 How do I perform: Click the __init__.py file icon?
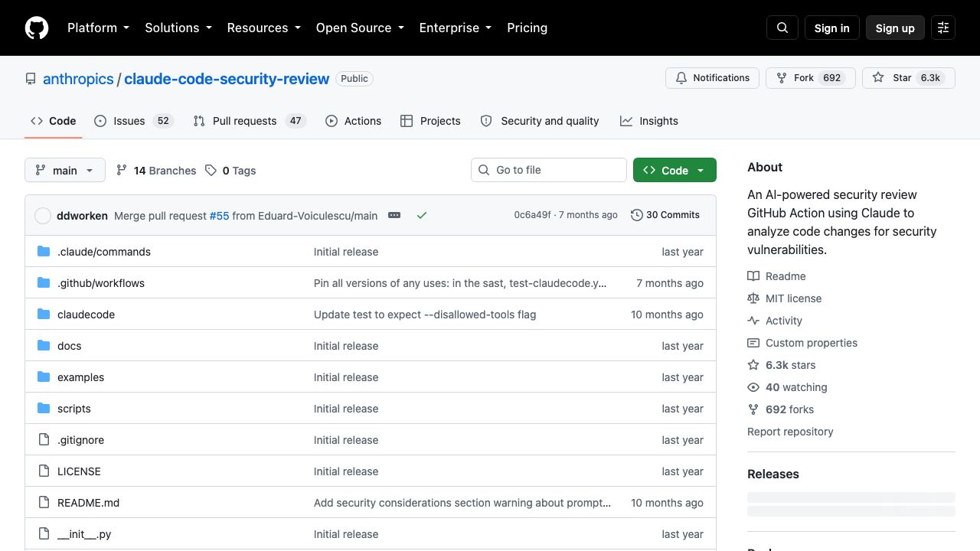[x=44, y=534]
